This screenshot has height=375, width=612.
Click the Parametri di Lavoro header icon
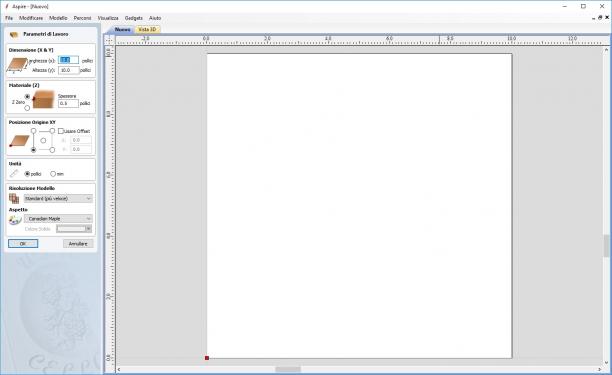click(x=14, y=35)
